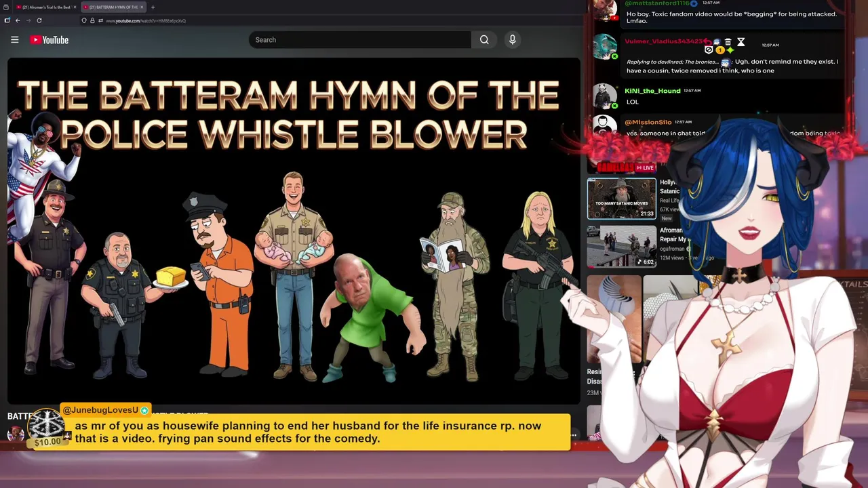
Task: Click the youtube.com URL in address bar
Action: pyautogui.click(x=146, y=21)
